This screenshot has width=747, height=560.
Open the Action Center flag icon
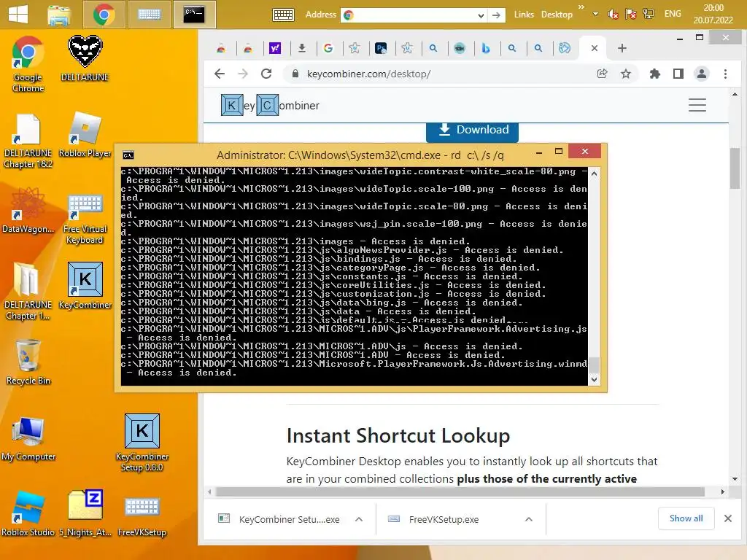[631, 15]
